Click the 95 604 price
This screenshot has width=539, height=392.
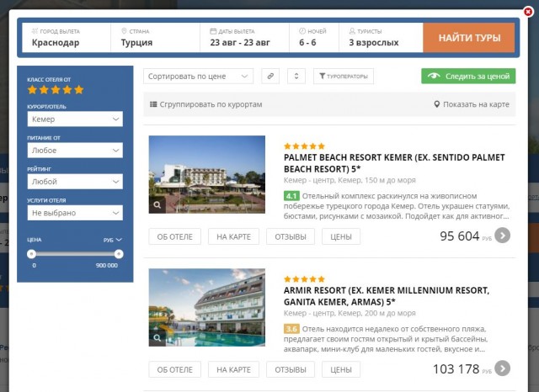[x=459, y=236]
